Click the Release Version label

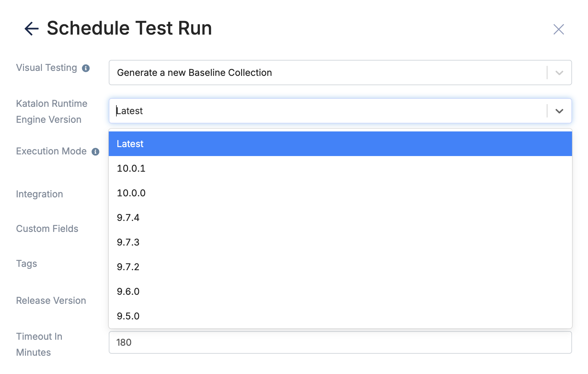pyautogui.click(x=51, y=300)
